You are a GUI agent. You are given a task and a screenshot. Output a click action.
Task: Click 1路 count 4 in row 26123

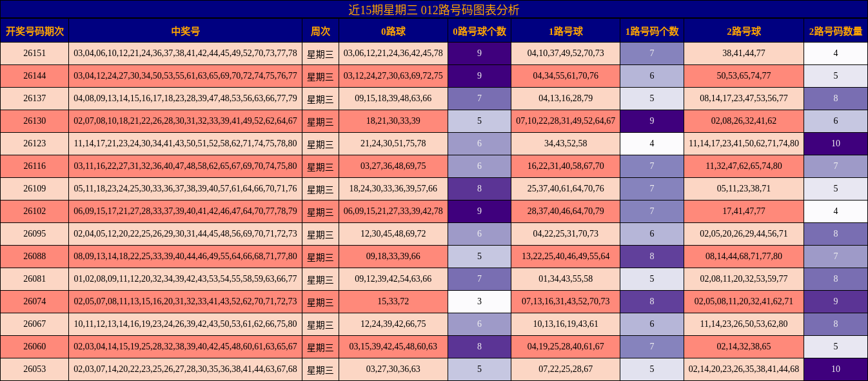coord(652,144)
